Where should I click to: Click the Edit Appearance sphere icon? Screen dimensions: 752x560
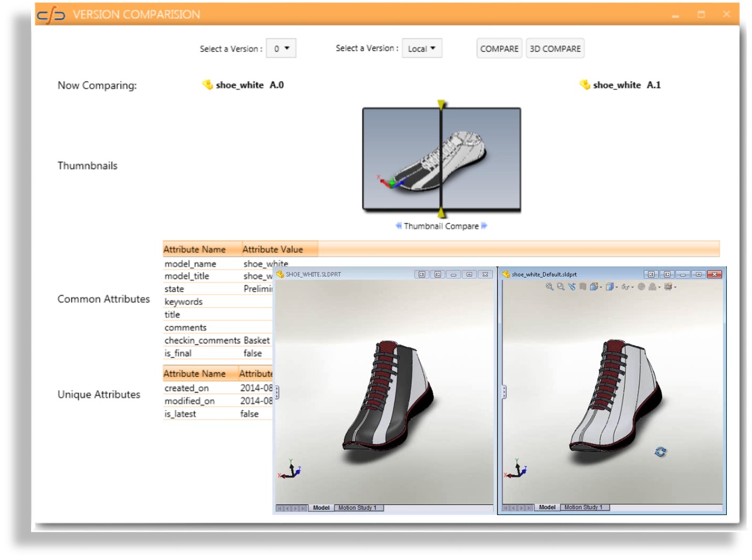641,287
